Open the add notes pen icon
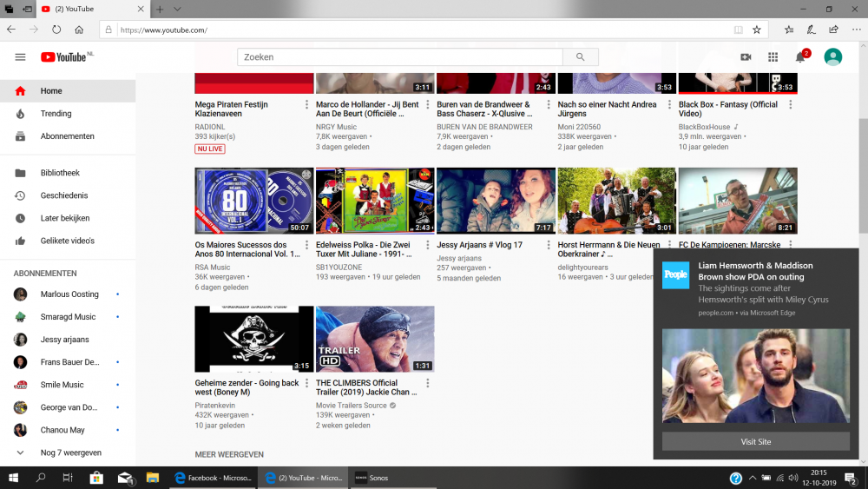The height and width of the screenshot is (489, 868). click(x=811, y=30)
